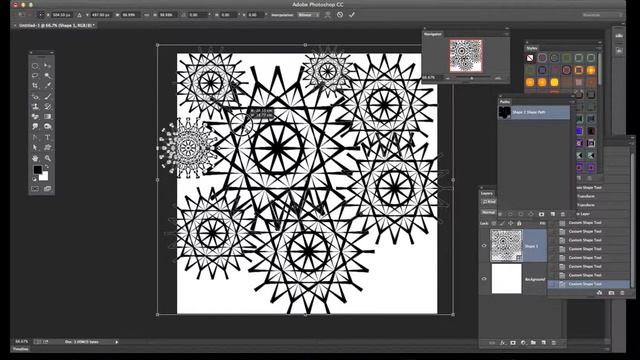The image size is (640, 360).
Task: Select the Custom Shape tool in toolbox
Action: (x=47, y=148)
